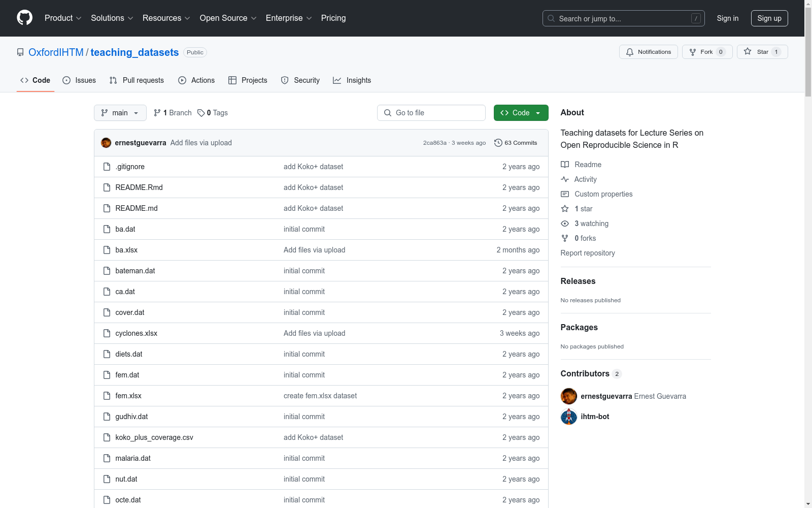The image size is (812, 508).
Task: Open ca.dat file
Action: click(x=125, y=292)
